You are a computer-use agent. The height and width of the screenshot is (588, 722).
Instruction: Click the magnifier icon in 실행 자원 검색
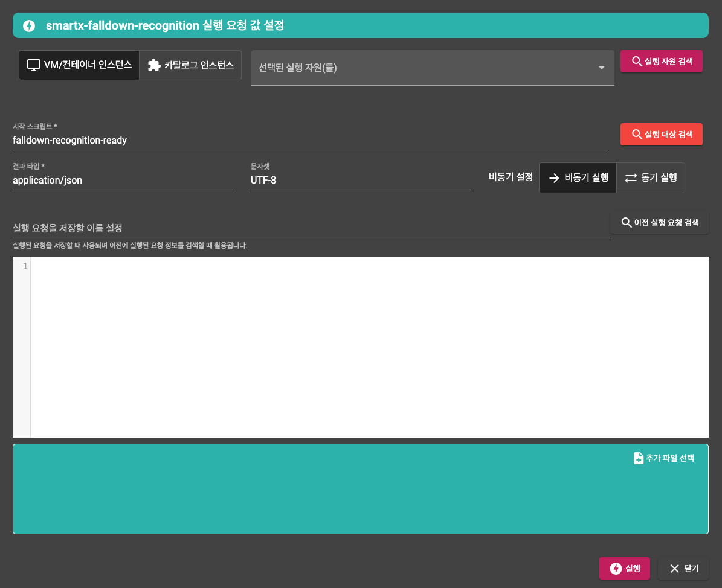click(636, 62)
